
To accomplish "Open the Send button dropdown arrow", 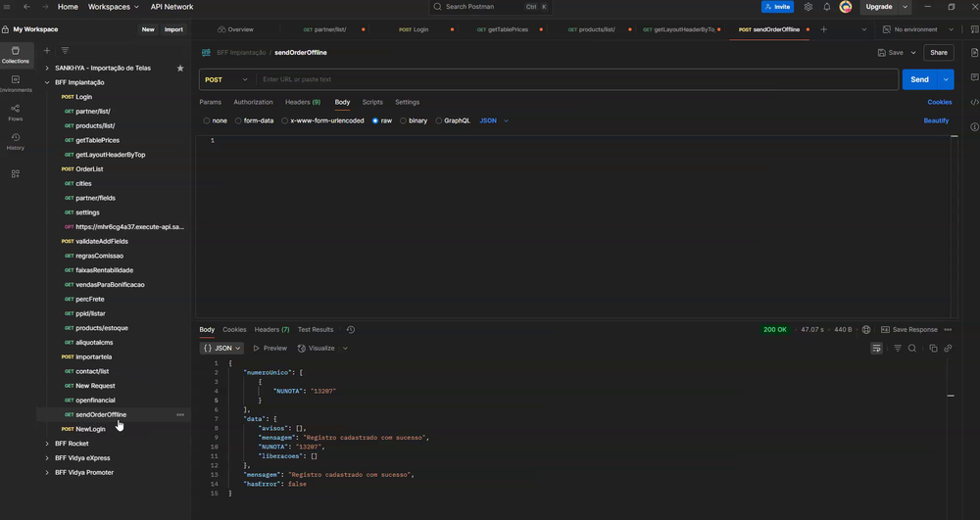I will 947,79.
